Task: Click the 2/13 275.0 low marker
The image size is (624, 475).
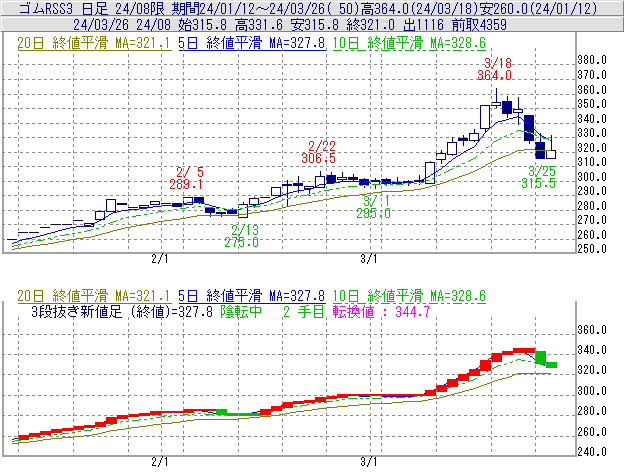Action: coord(242,236)
